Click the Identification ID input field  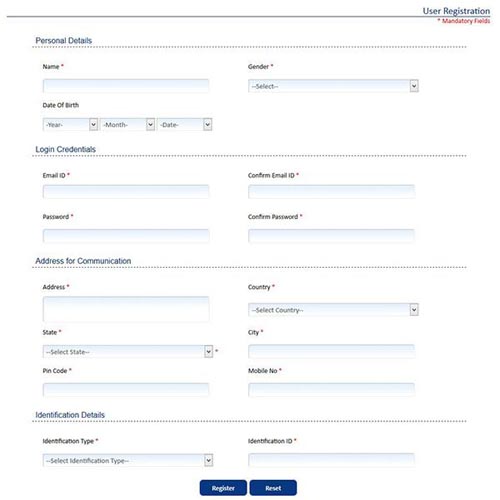(x=331, y=460)
